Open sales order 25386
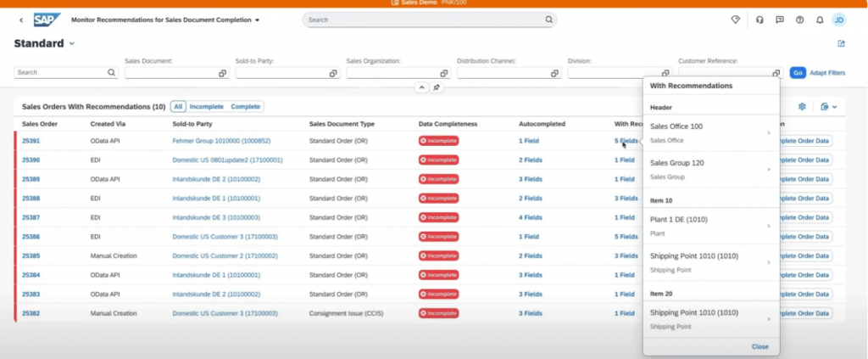This screenshot has width=868, height=359. click(31, 237)
